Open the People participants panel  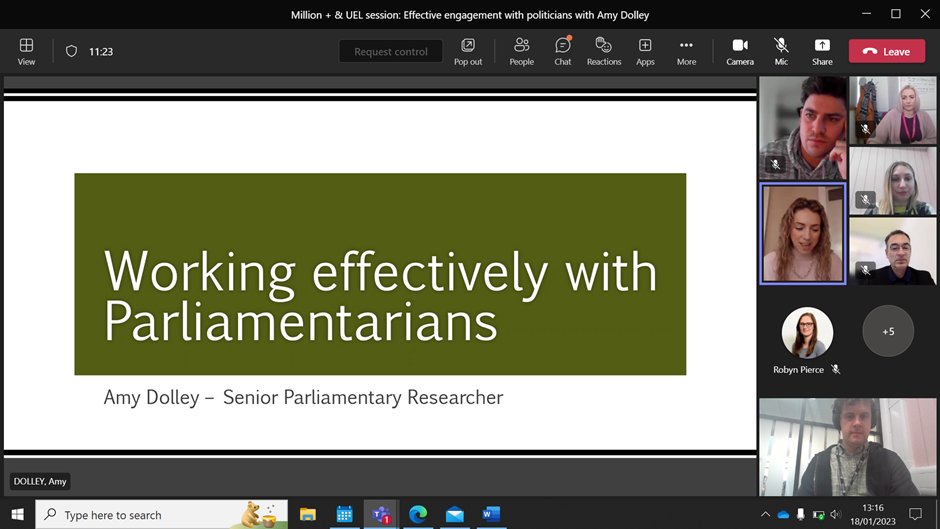(x=522, y=52)
